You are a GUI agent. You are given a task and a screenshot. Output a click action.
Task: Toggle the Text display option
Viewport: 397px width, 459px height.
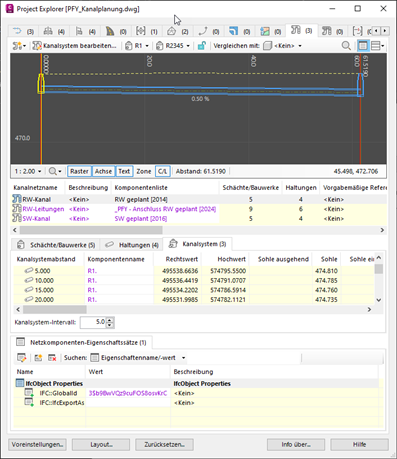coord(124,171)
